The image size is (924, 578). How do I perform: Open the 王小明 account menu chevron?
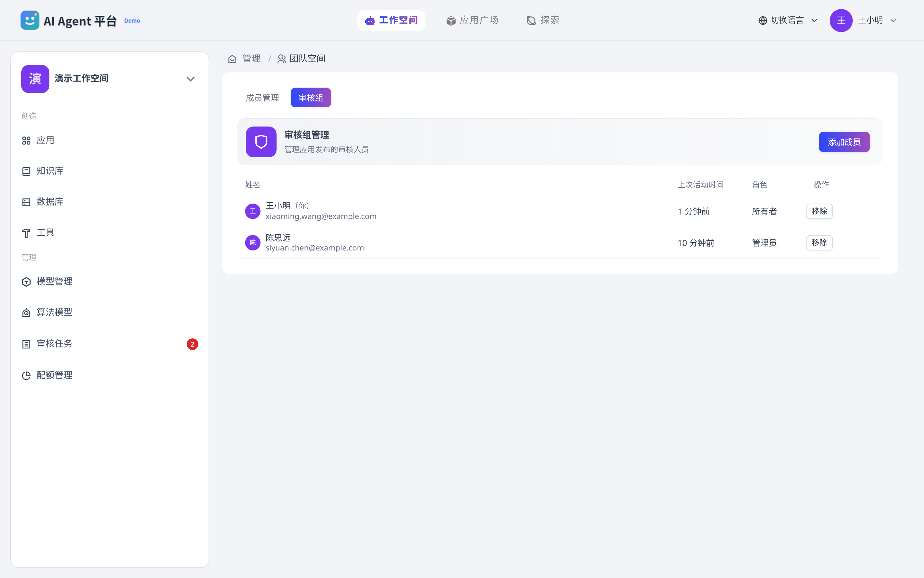(893, 21)
